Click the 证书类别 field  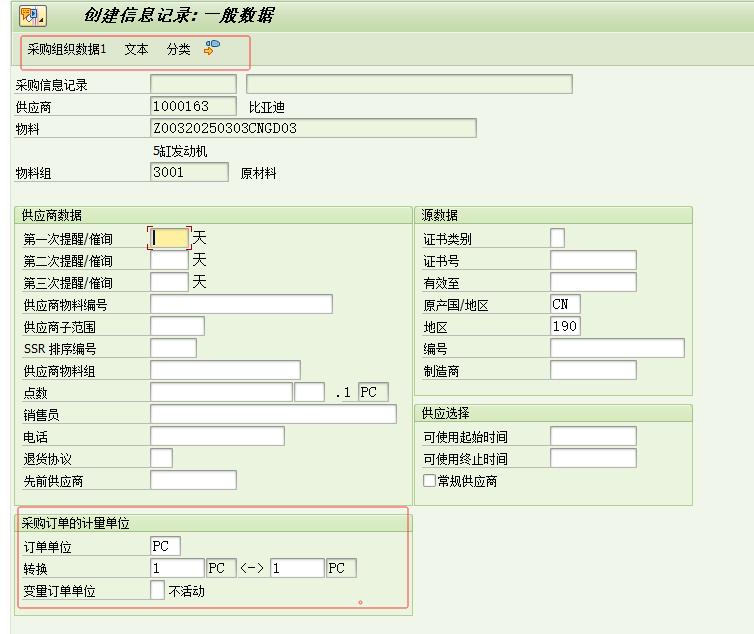(557, 238)
